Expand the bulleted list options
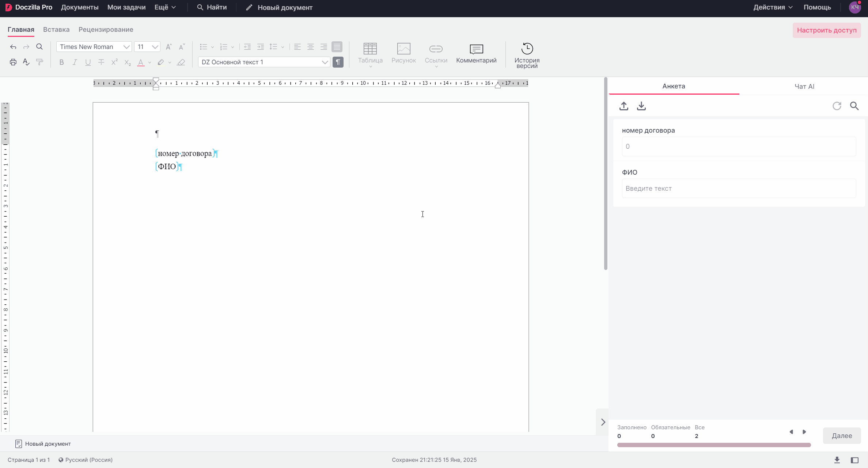The height and width of the screenshot is (468, 868). [x=212, y=47]
